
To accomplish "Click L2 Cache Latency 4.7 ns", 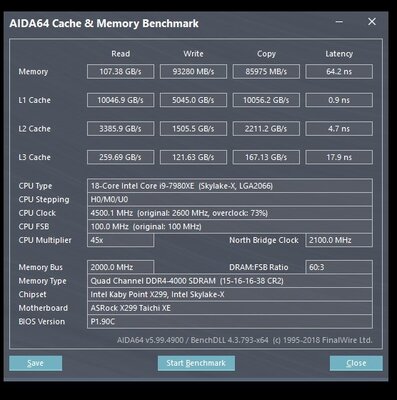I will 339,129.
